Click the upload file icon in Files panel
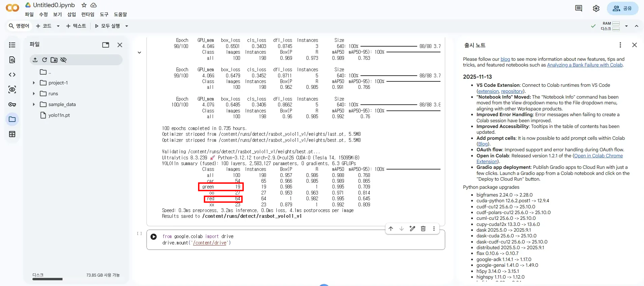 click(x=35, y=60)
